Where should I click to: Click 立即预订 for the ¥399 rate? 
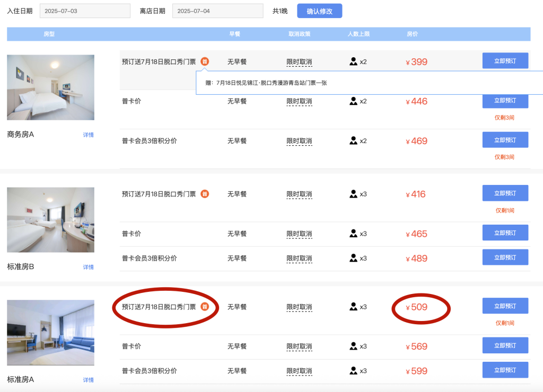(x=505, y=60)
